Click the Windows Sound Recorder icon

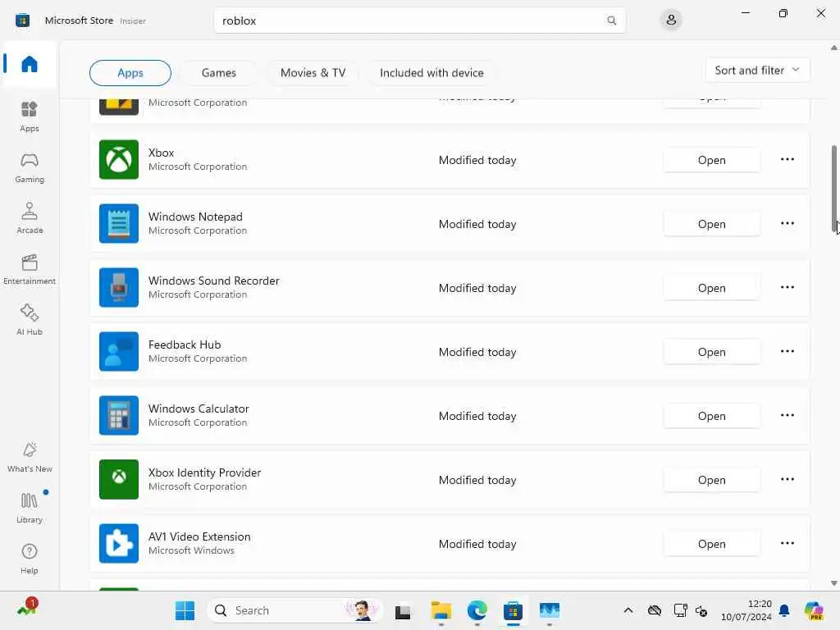(119, 288)
